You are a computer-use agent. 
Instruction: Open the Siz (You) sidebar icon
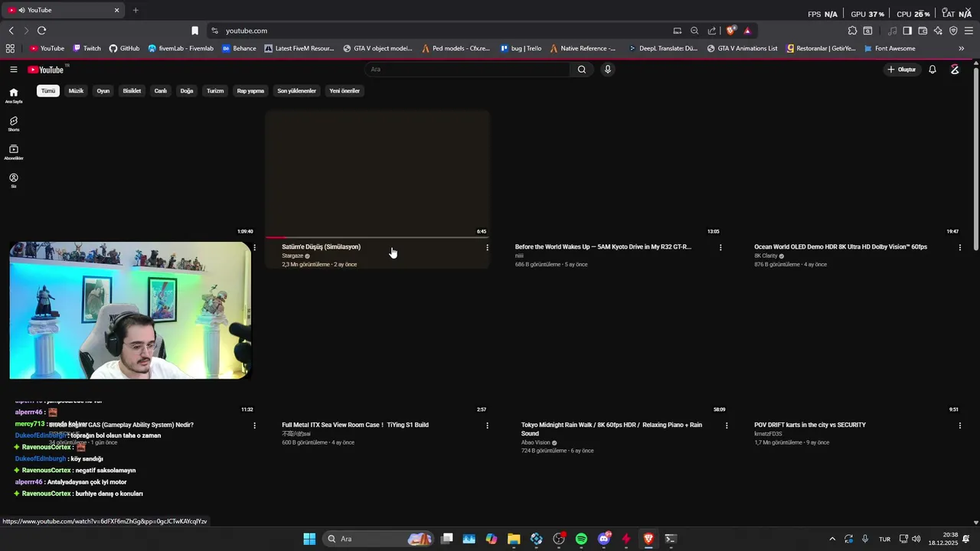click(x=13, y=180)
